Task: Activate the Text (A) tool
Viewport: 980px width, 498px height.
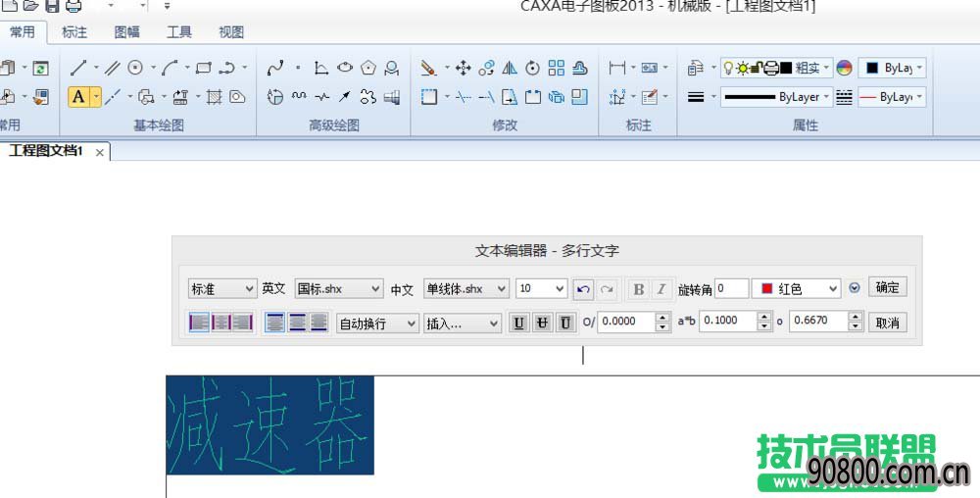Action: 78,97
